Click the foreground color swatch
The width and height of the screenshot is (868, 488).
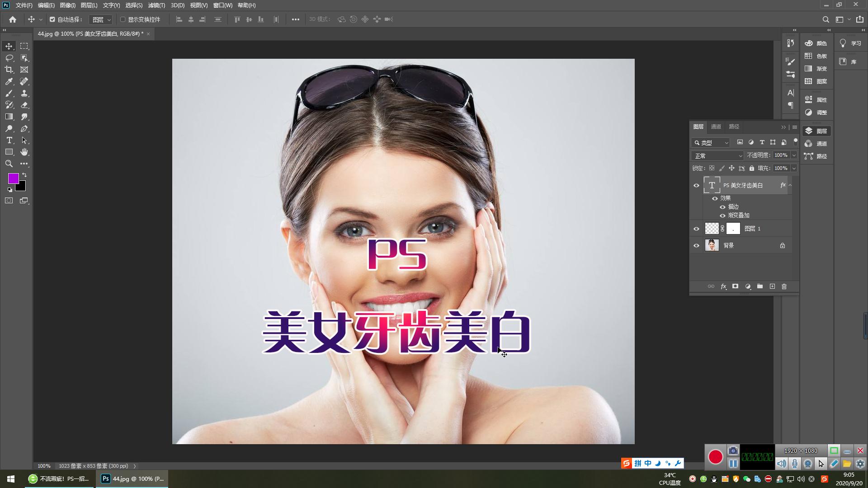pos(13,178)
